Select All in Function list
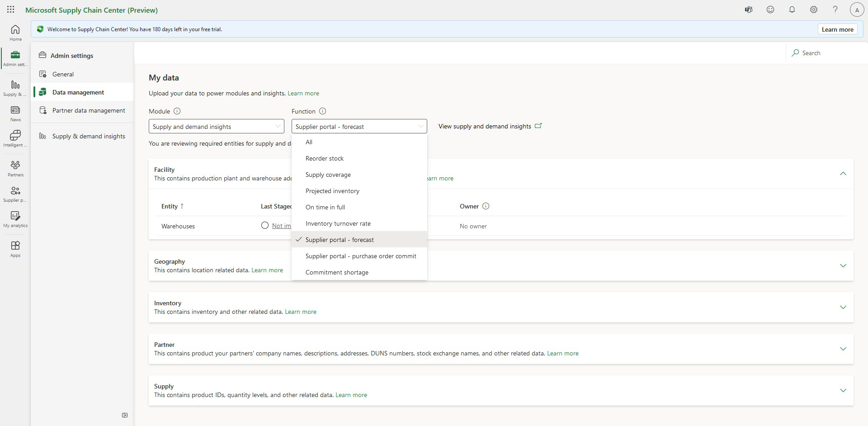The width and height of the screenshot is (868, 426). coord(359,142)
